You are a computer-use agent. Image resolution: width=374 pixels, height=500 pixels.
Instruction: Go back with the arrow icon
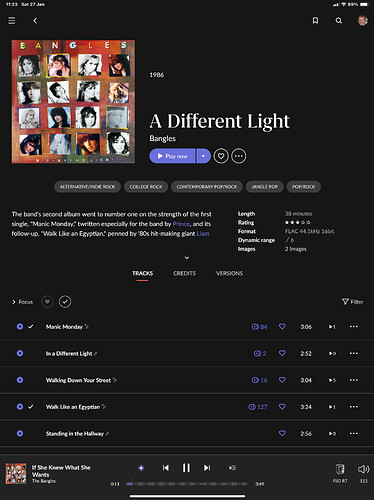tap(35, 21)
